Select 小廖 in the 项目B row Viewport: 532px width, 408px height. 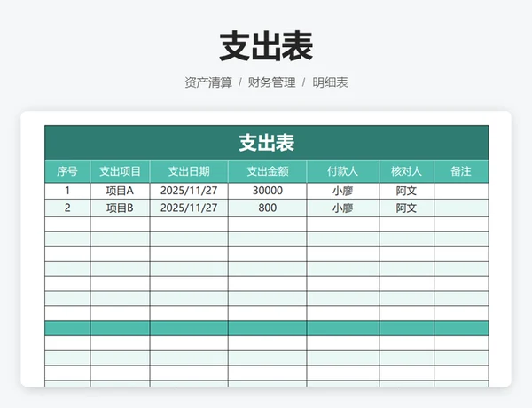pos(342,208)
